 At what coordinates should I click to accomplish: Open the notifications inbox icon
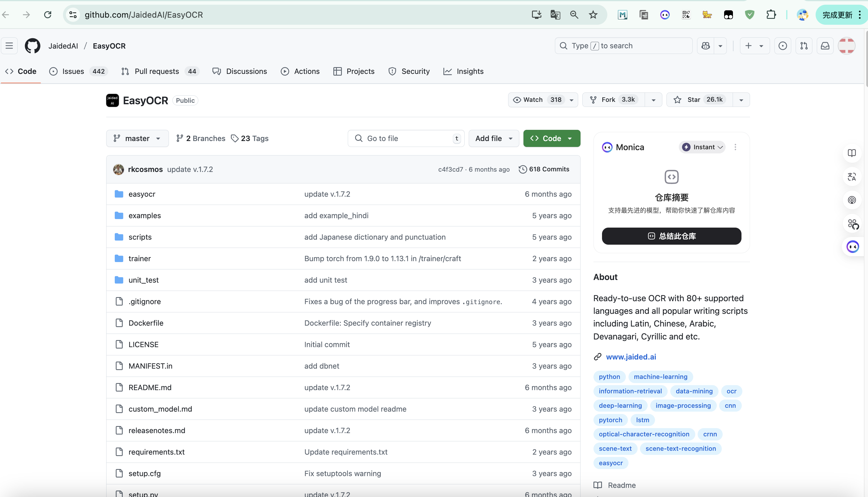[x=825, y=46]
